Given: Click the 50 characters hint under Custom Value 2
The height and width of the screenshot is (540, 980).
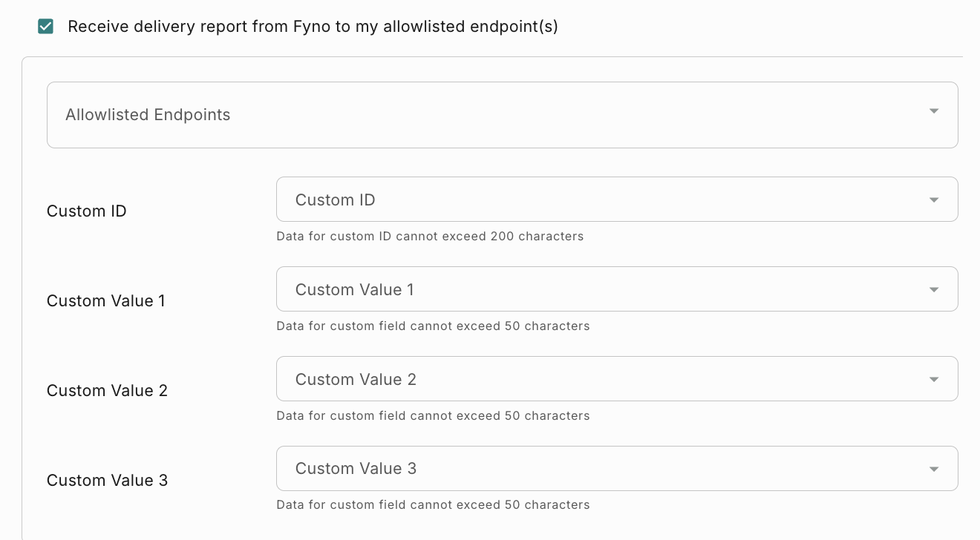Looking at the screenshot, I should pyautogui.click(x=433, y=416).
